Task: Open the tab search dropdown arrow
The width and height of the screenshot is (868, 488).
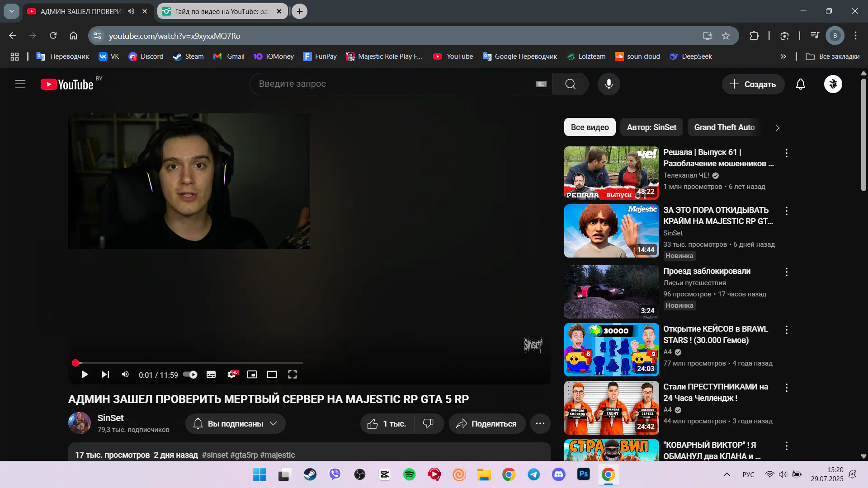Action: click(x=12, y=11)
